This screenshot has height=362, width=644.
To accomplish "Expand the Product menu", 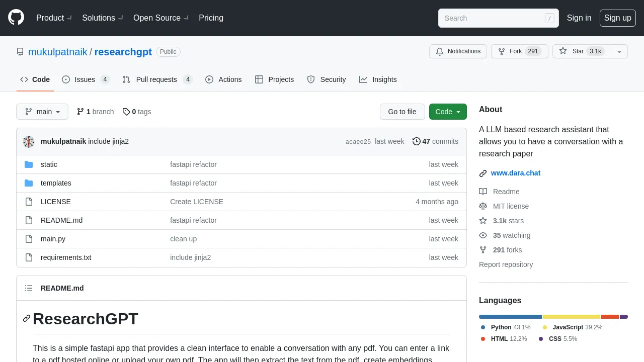I will pos(54,18).
